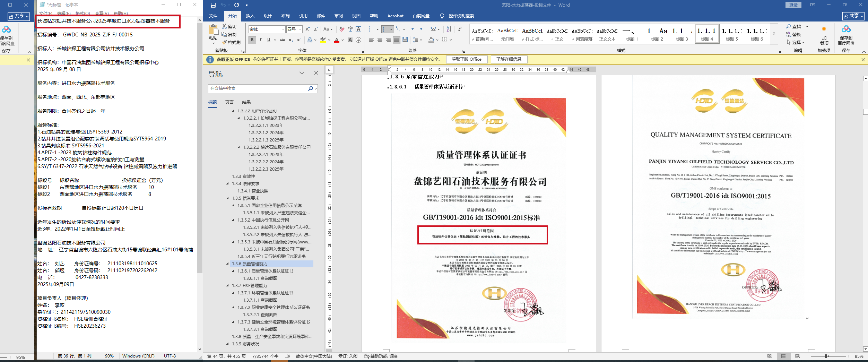Open the font name dropdown showing 宋体

coord(283,29)
